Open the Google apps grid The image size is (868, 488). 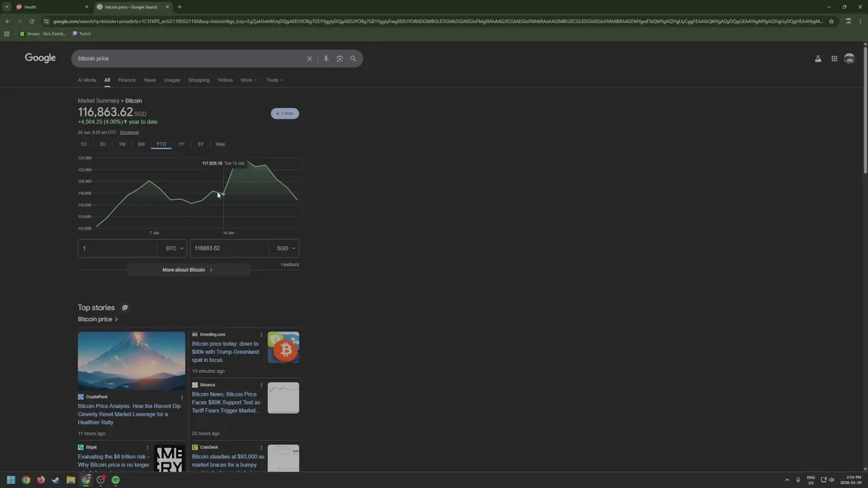[x=834, y=59]
